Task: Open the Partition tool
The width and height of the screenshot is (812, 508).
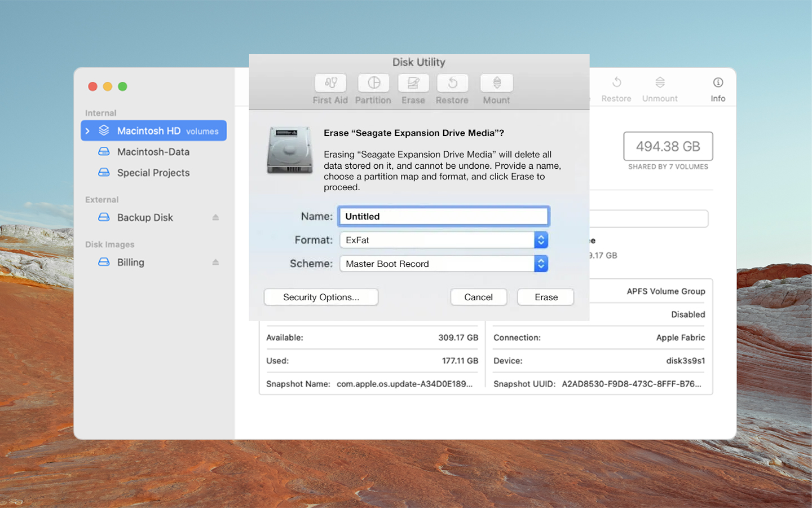Action: click(373, 84)
